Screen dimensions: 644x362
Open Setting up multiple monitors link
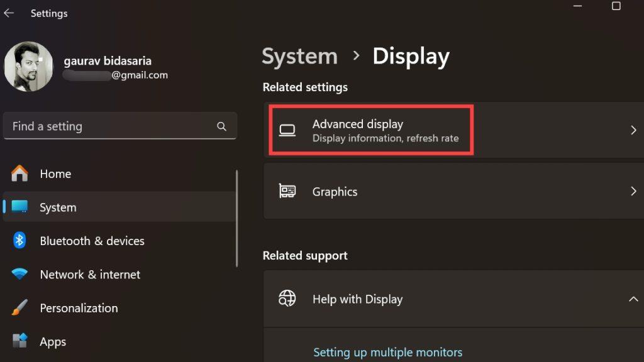[387, 352]
